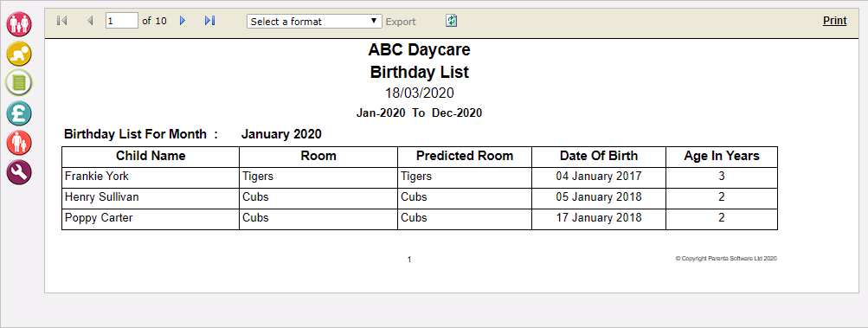Jump to last report page

tap(209, 21)
